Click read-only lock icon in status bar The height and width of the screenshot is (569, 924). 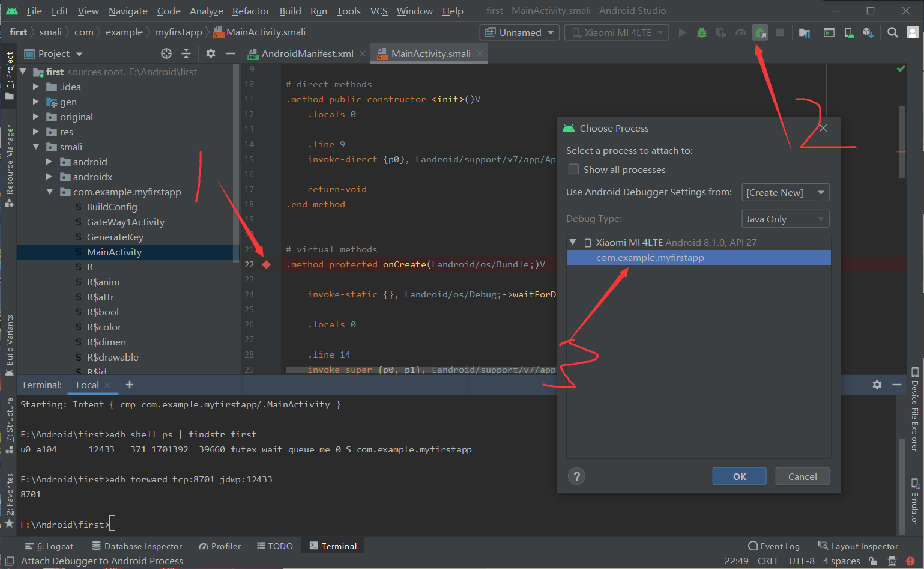[x=873, y=561]
